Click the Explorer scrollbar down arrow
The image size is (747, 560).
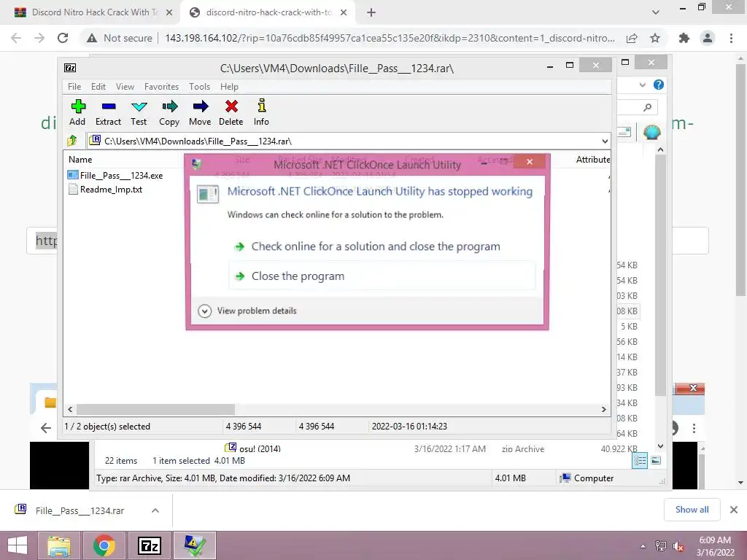[660, 446]
